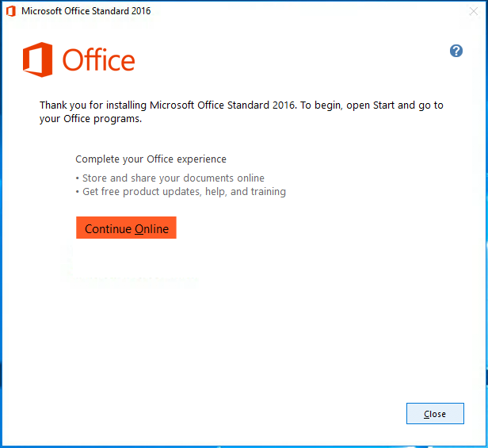488x448 pixels.
Task: Click the large orange Office logo square
Action: tap(37, 60)
